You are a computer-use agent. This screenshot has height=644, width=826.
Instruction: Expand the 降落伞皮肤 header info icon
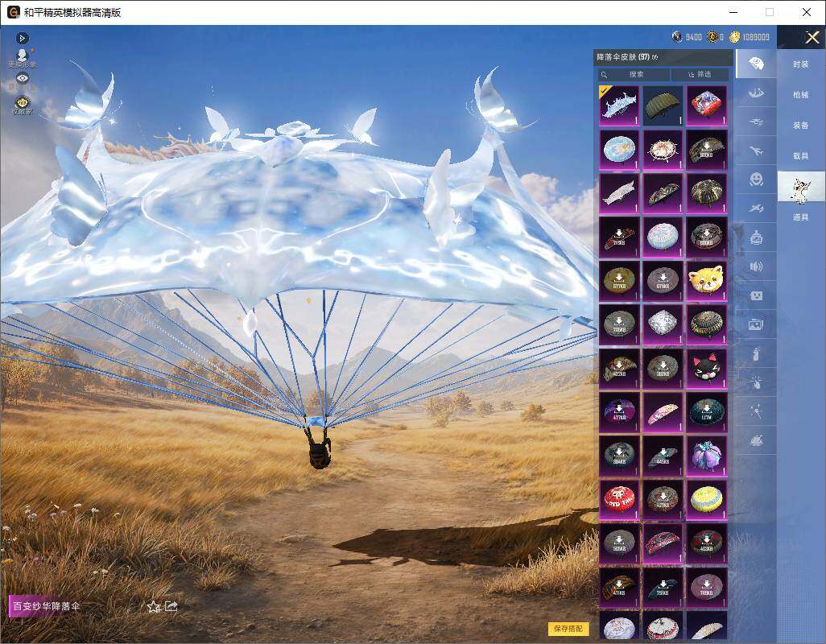coord(655,57)
